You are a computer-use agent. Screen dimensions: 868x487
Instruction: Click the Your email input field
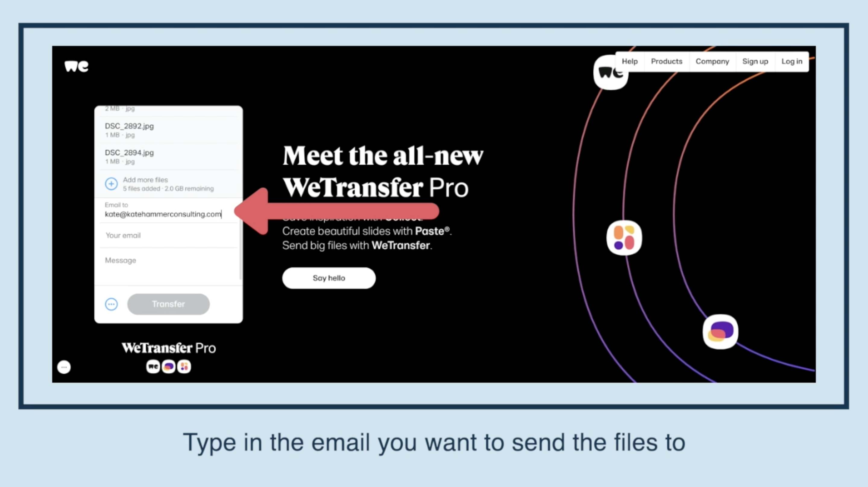tap(169, 235)
